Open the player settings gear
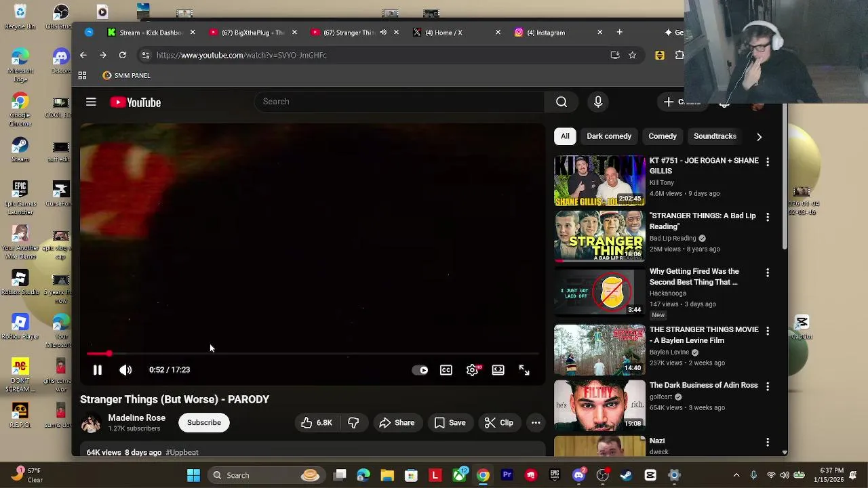Screen dimensions: 868x488 tap(472, 370)
